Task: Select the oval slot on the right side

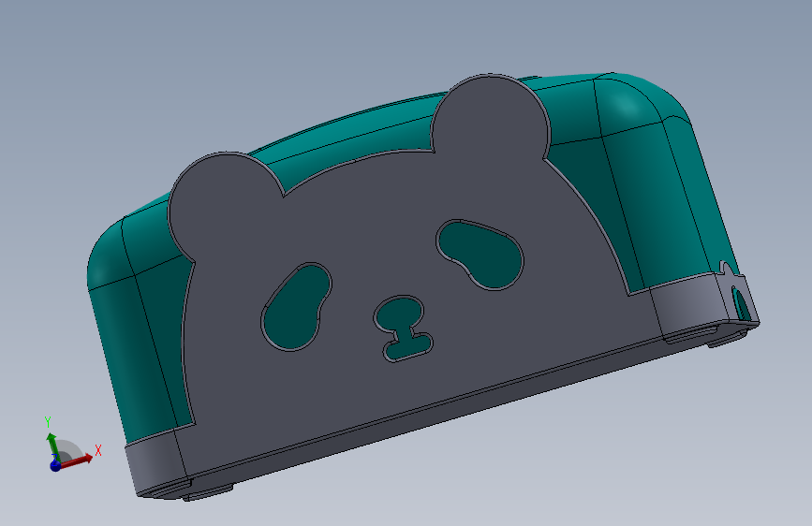Action: click(741, 304)
